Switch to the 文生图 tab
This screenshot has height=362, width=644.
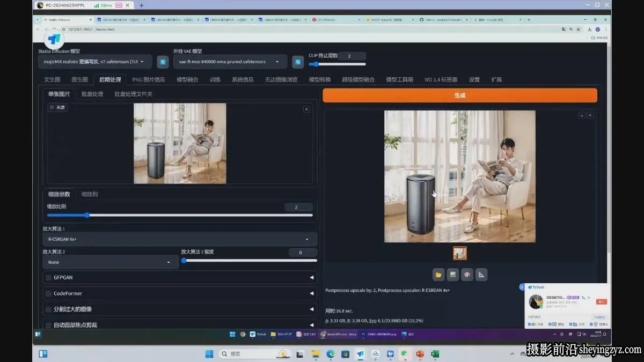[52, 79]
